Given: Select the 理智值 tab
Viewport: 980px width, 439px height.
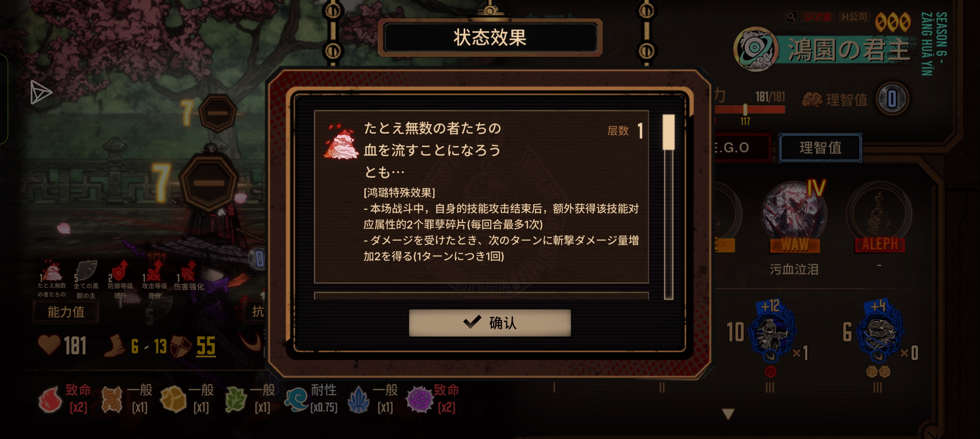Looking at the screenshot, I should (820, 148).
